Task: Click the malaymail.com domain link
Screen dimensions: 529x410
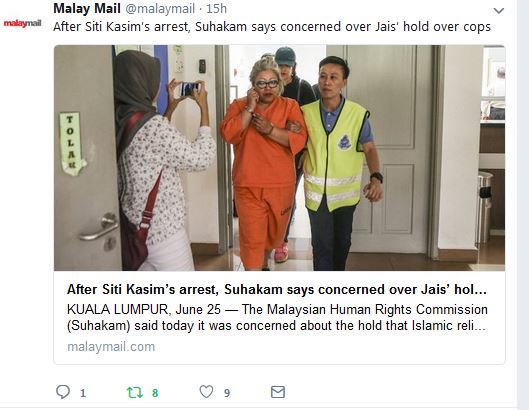Action: click(x=111, y=347)
